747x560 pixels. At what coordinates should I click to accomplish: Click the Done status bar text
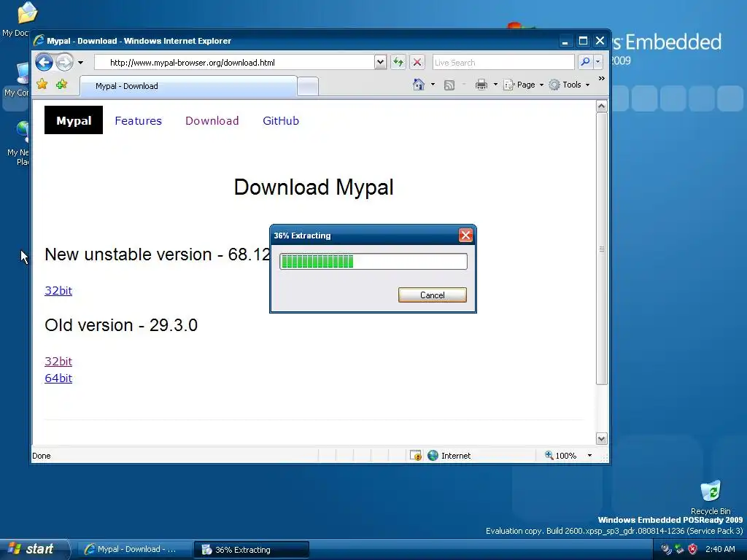pos(42,456)
